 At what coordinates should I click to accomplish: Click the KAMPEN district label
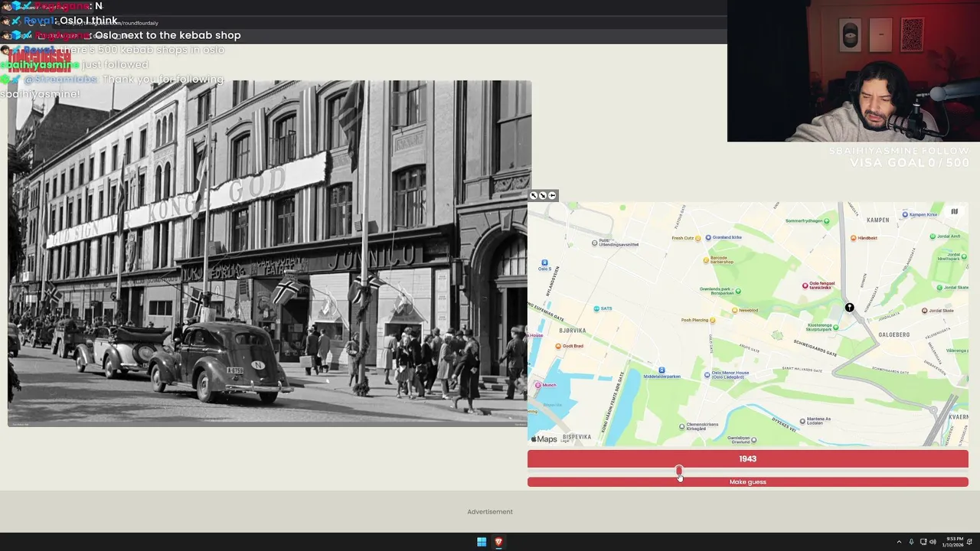pyautogui.click(x=877, y=220)
